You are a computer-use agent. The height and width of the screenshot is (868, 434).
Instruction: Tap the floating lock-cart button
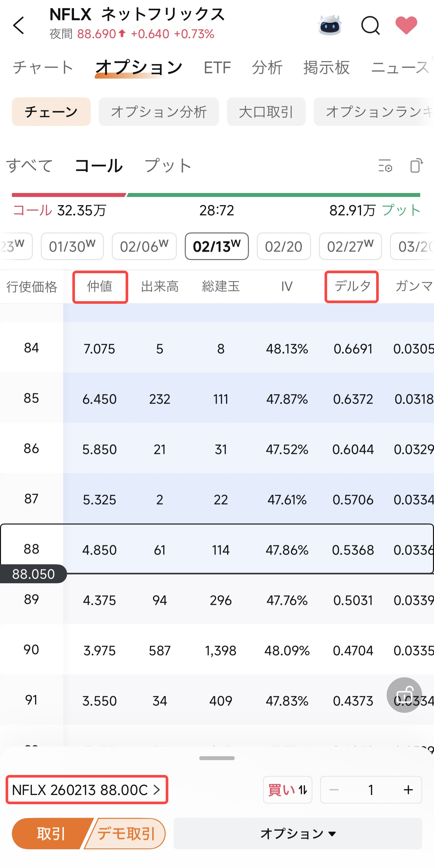click(404, 695)
